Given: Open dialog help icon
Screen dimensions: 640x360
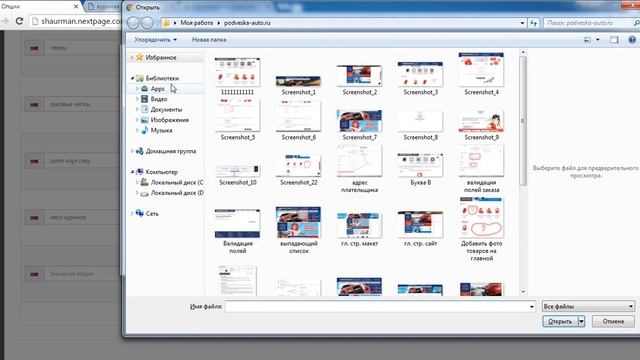Looking at the screenshot, I should pos(632,40).
